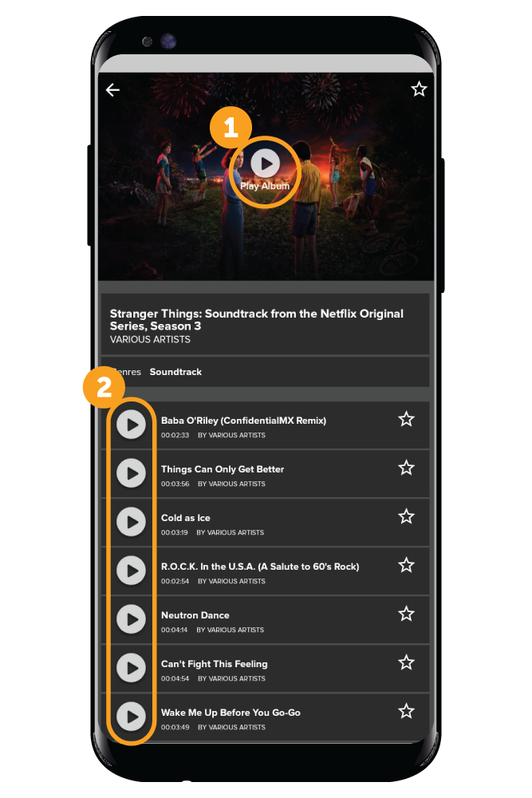Play Baba O'Riley (ConfidentialMX Remix)
The image size is (532, 798).
[132, 425]
